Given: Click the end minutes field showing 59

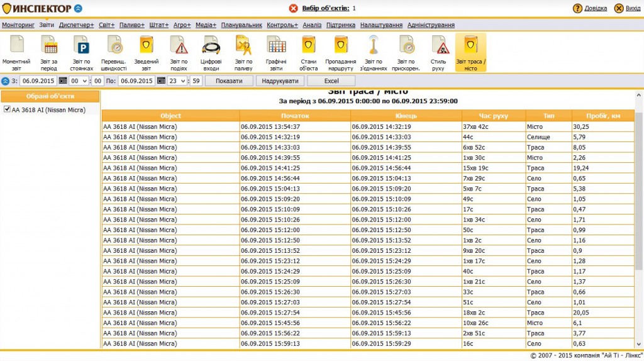Looking at the screenshot, I should (196, 81).
